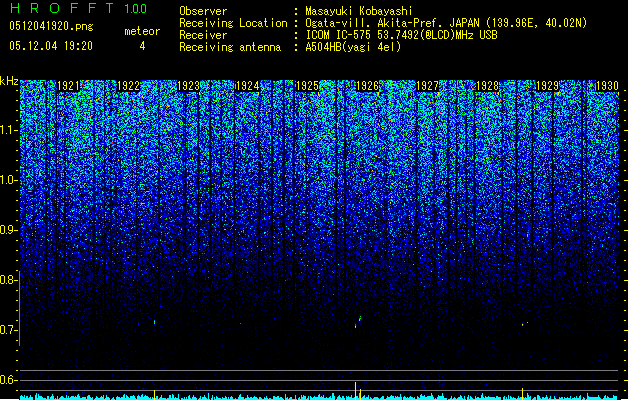Select the filename 0512041920.png

51,26
